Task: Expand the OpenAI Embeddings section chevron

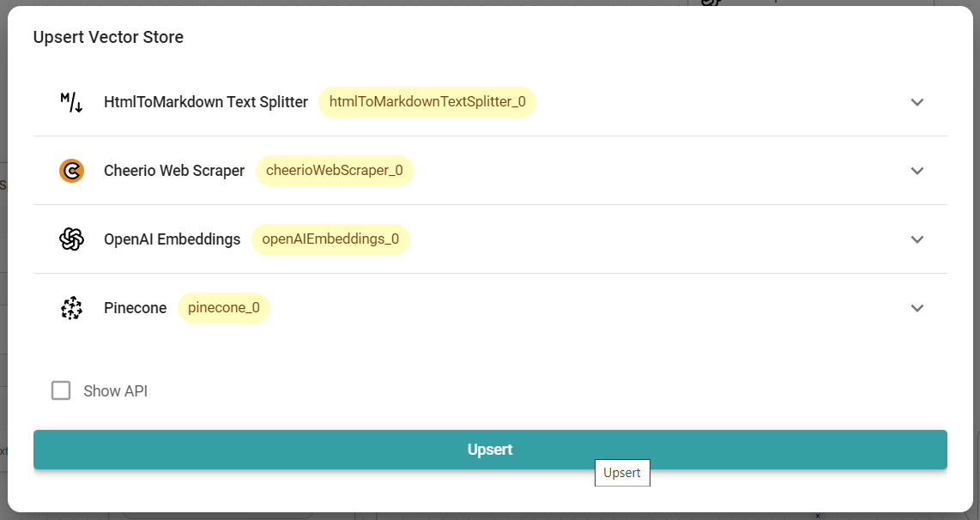Action: point(916,239)
